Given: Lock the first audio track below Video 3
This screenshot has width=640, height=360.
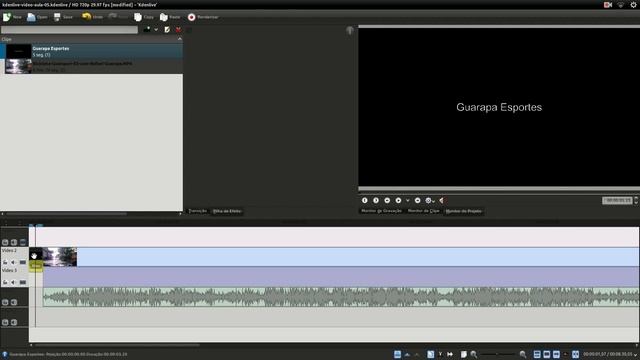Looking at the screenshot, I should pyautogui.click(x=5, y=302).
